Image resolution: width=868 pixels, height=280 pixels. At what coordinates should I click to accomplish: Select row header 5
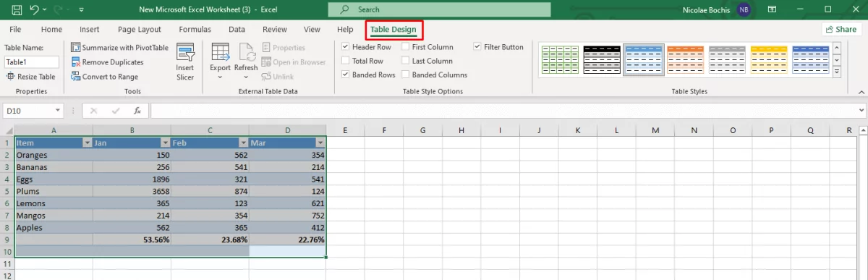7,192
